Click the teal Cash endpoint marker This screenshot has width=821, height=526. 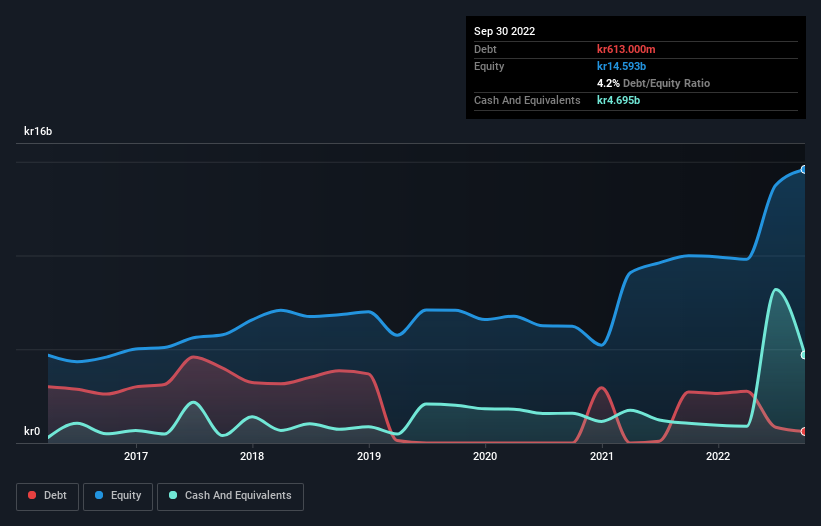click(804, 355)
